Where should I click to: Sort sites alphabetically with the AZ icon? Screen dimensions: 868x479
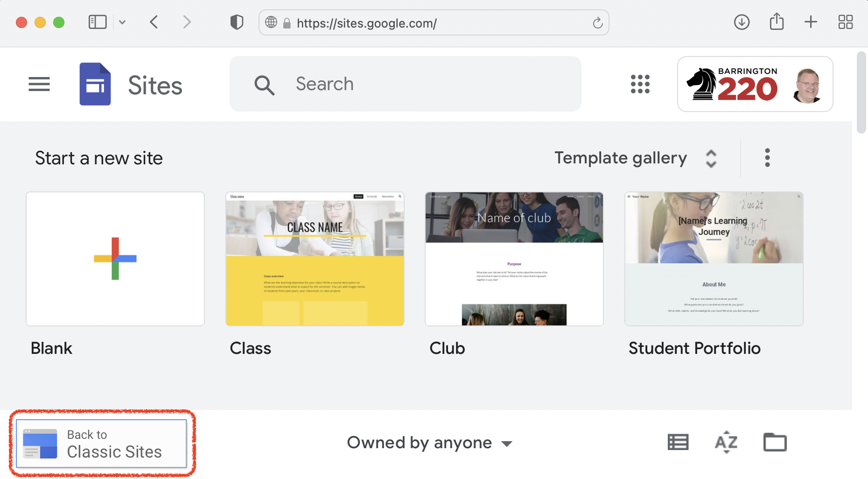[x=726, y=442]
